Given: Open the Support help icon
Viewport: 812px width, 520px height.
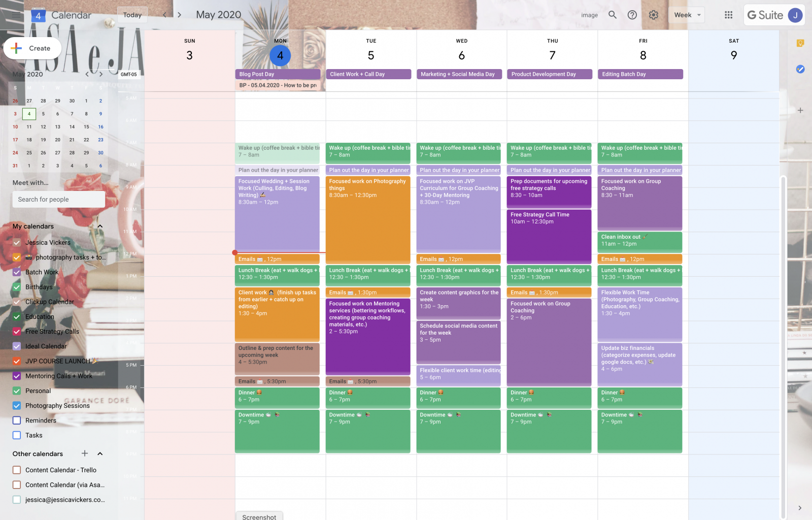Looking at the screenshot, I should (x=632, y=15).
